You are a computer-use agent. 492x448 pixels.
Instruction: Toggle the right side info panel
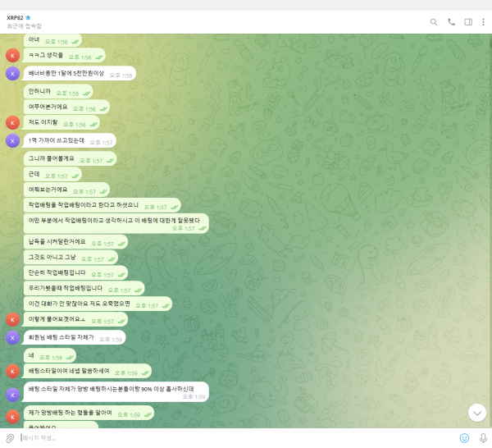coord(468,22)
